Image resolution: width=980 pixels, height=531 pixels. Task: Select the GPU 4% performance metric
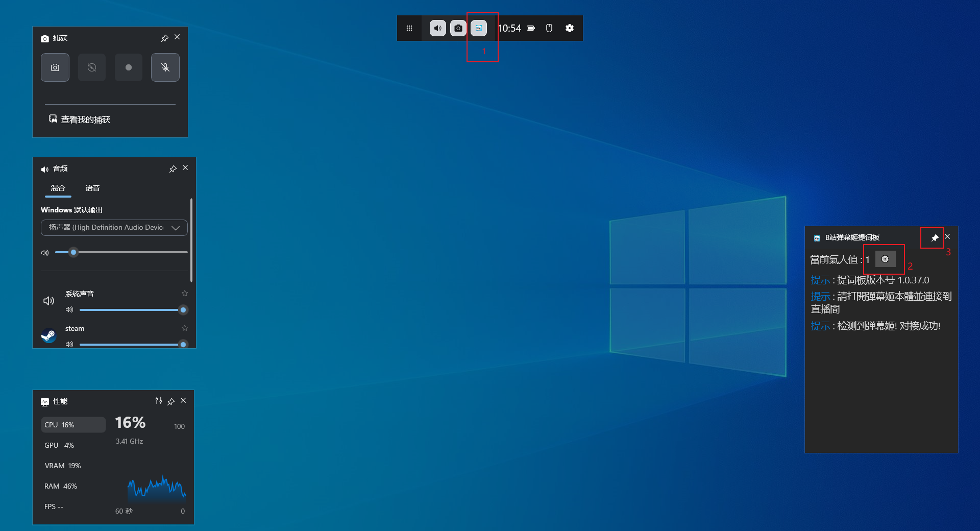[x=59, y=445]
